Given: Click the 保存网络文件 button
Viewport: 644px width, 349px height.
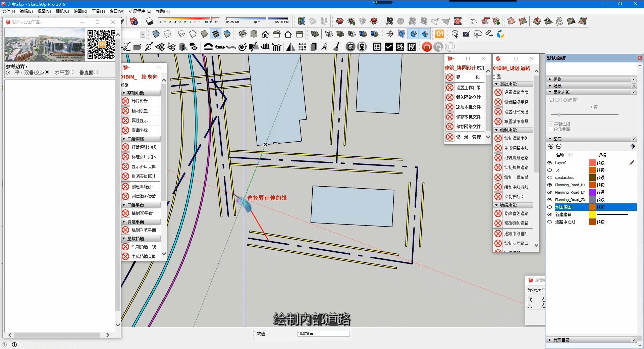Looking at the screenshot, I should (465, 127).
